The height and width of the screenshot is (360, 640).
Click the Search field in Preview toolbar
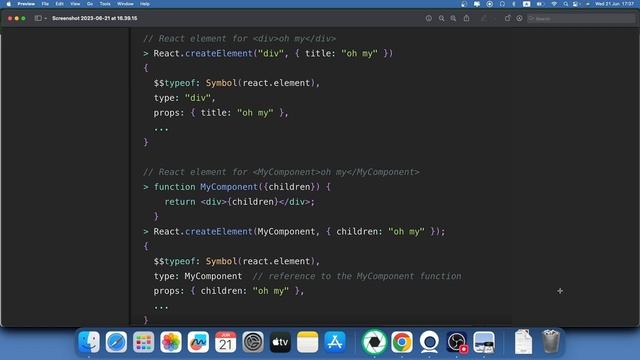pyautogui.click(x=581, y=18)
